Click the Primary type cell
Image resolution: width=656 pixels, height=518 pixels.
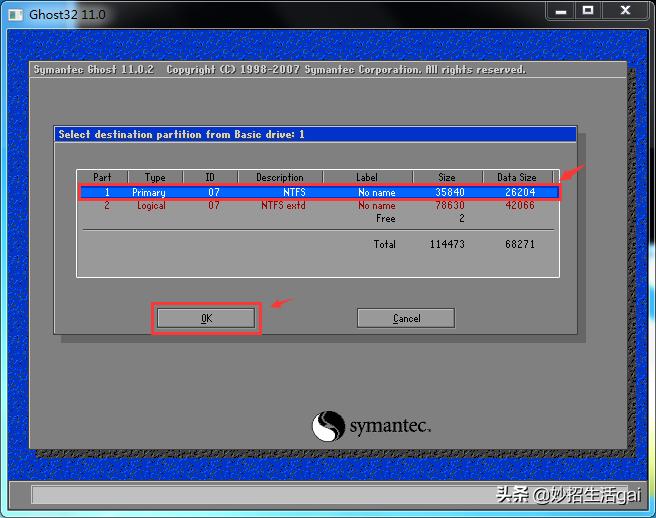click(x=149, y=192)
